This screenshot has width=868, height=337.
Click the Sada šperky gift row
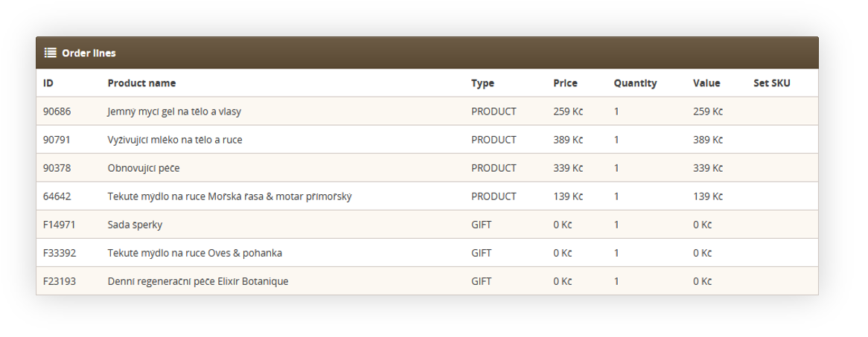click(x=427, y=225)
